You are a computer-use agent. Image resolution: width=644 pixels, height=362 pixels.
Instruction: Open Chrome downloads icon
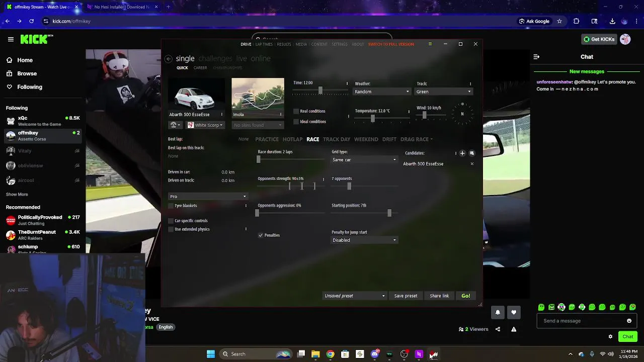pos(612,21)
